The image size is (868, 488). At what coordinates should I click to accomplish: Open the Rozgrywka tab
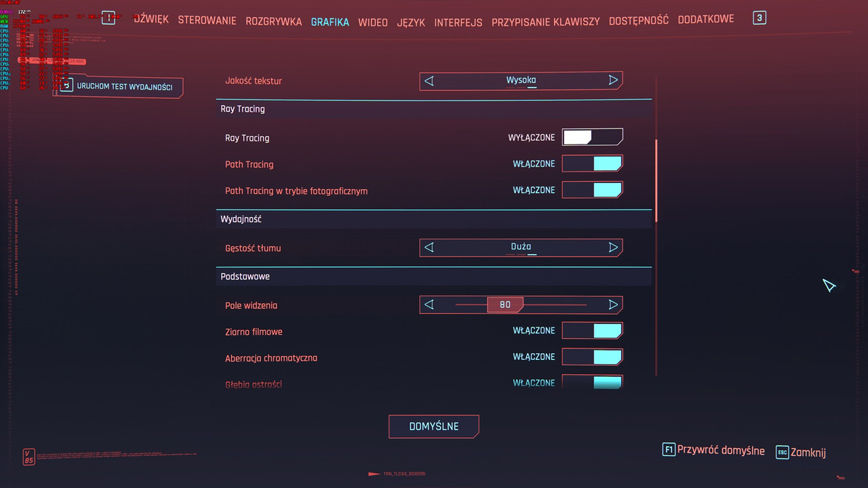[x=273, y=22]
